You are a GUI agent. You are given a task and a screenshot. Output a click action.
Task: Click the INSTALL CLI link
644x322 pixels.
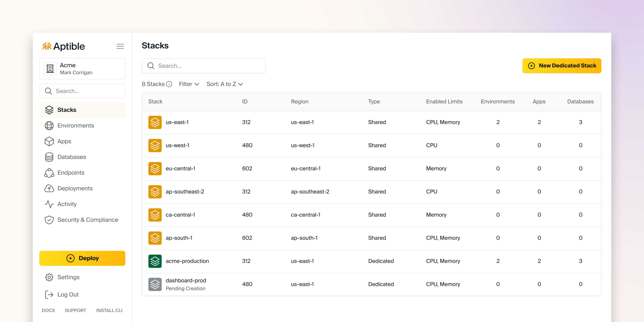(109, 310)
